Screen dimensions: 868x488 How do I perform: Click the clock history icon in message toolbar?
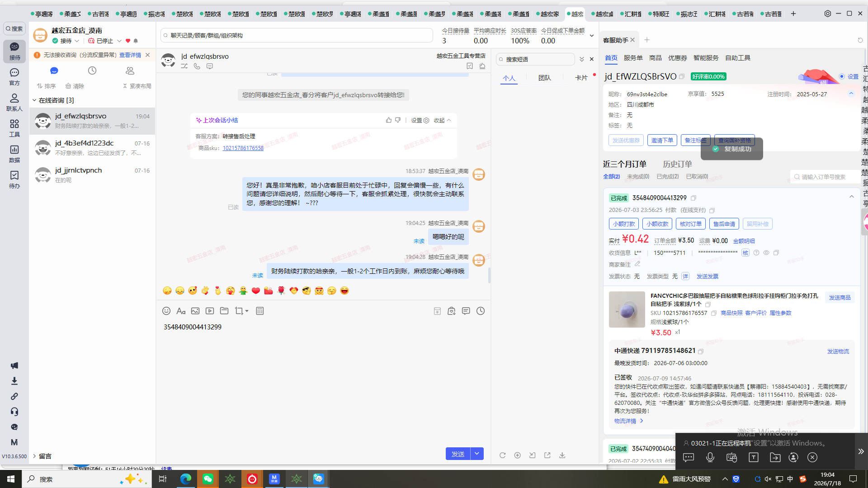point(481,311)
